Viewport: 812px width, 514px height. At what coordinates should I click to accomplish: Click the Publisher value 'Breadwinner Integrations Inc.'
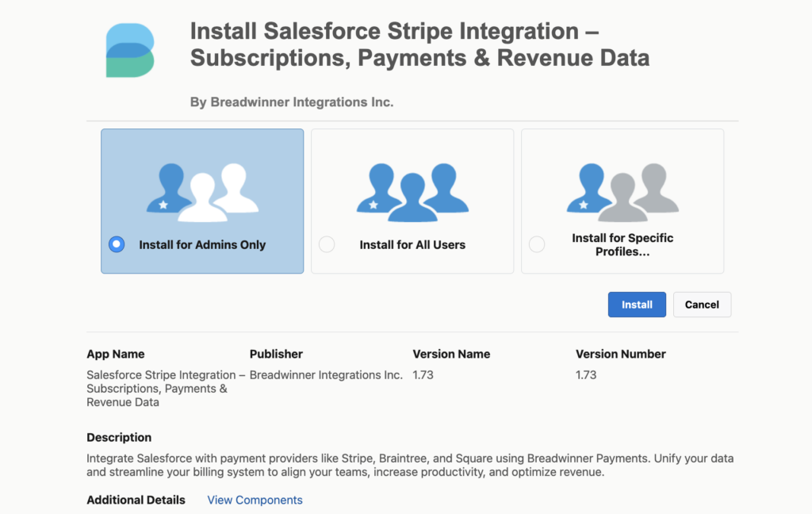point(326,374)
